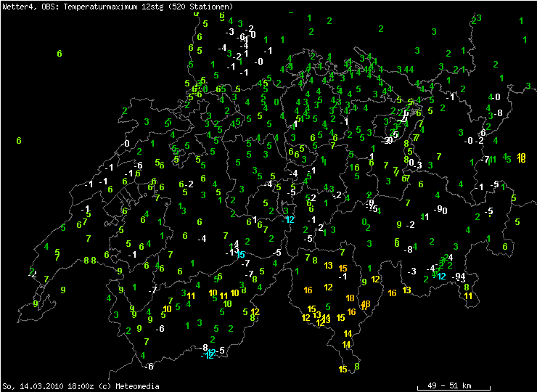Select the yellow 10 at the right edge

521,158
